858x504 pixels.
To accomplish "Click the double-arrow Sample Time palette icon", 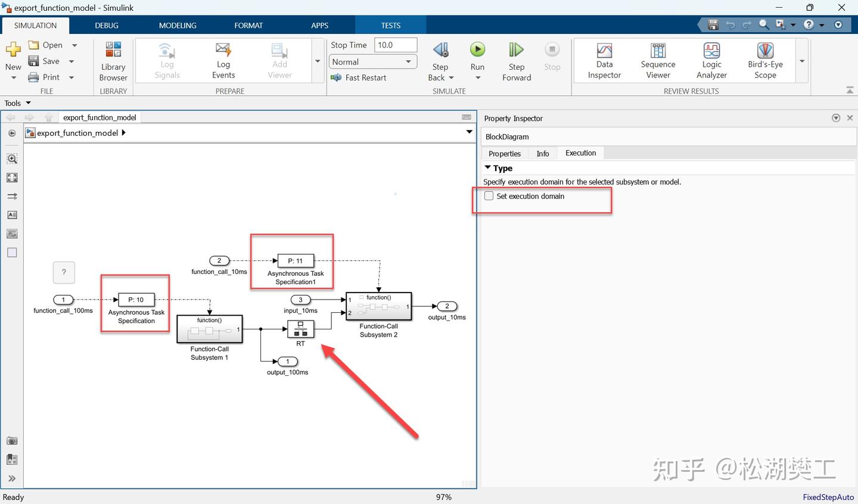I will (12, 196).
